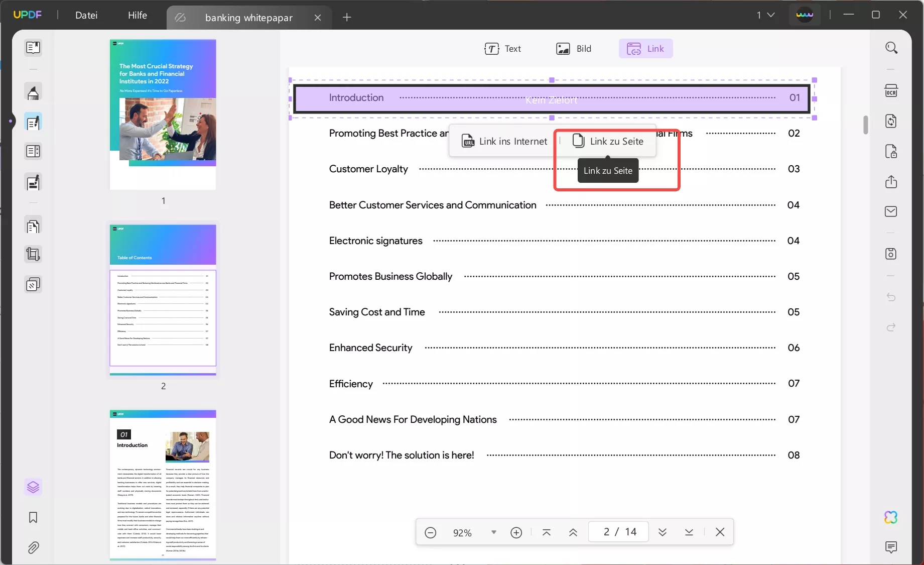
Task: Open the Fill & Sign form tool
Action: point(33,183)
